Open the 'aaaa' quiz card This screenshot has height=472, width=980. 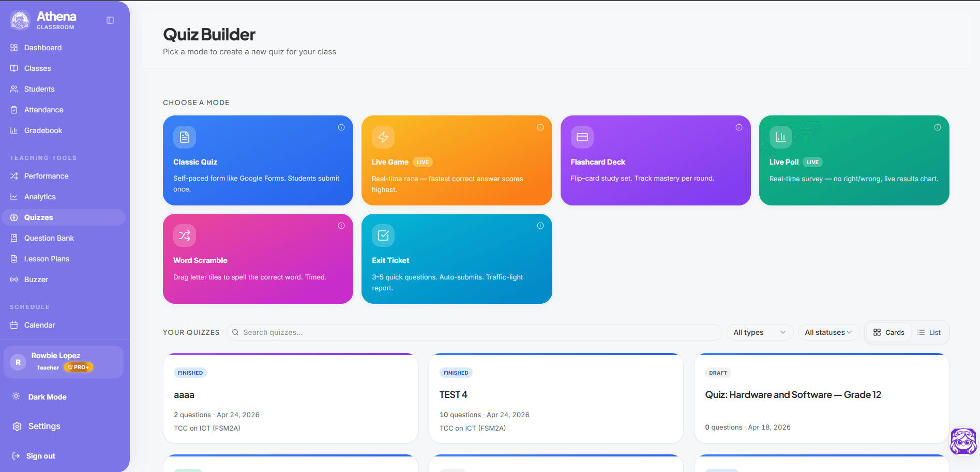tap(291, 399)
